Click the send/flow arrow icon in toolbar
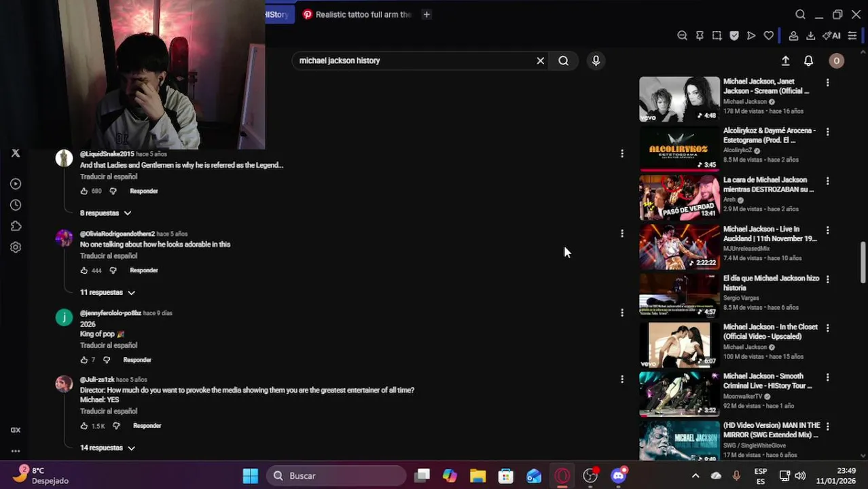The height and width of the screenshot is (489, 868). click(x=751, y=35)
